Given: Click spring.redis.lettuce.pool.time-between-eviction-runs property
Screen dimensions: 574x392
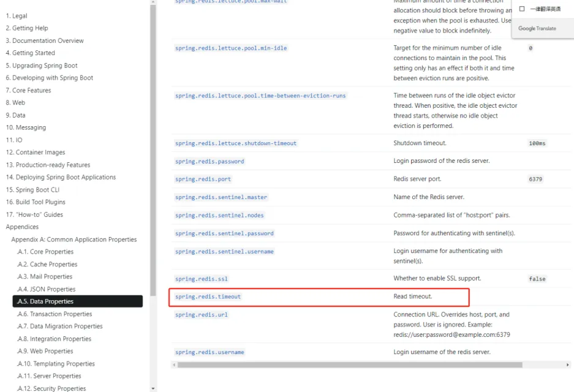Looking at the screenshot, I should click(260, 96).
